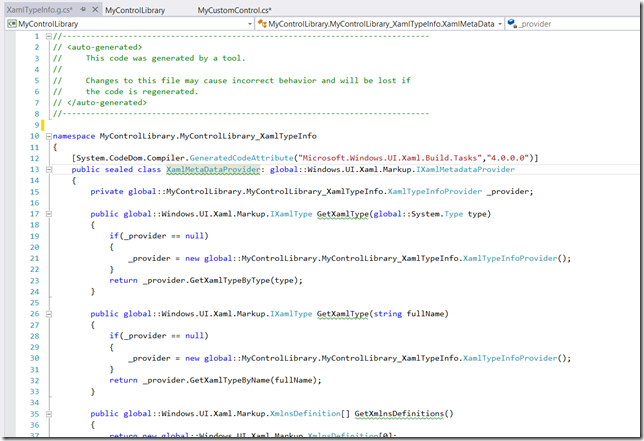
Task: Click GetXmlnsDefinitions method name on line 35
Action: point(399,413)
